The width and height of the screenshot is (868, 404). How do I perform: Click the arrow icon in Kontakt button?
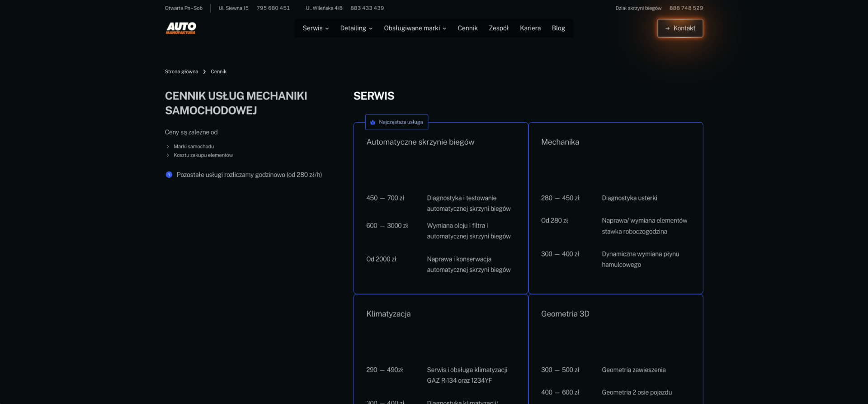click(667, 28)
